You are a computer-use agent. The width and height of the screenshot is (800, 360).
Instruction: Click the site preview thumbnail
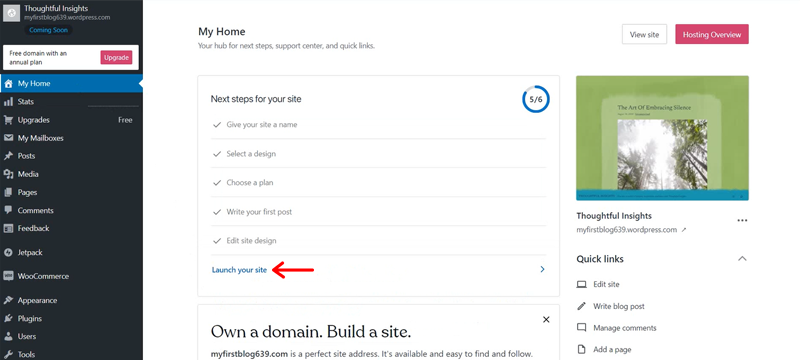point(662,138)
